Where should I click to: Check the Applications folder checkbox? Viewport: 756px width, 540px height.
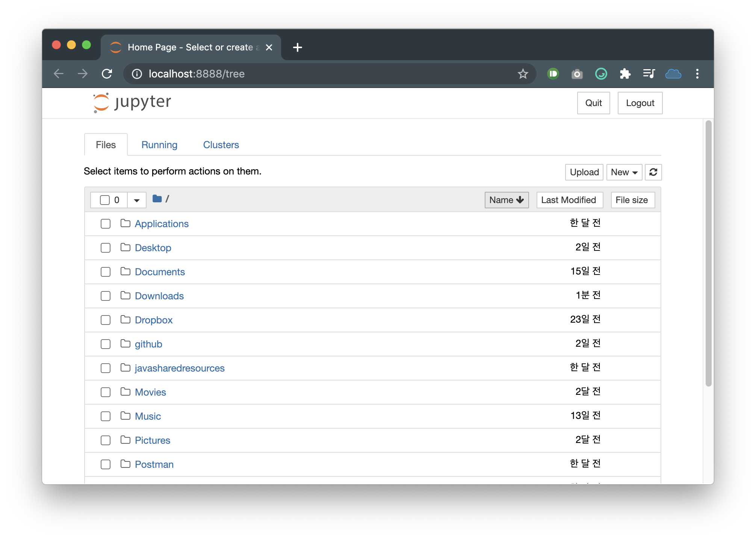(106, 224)
